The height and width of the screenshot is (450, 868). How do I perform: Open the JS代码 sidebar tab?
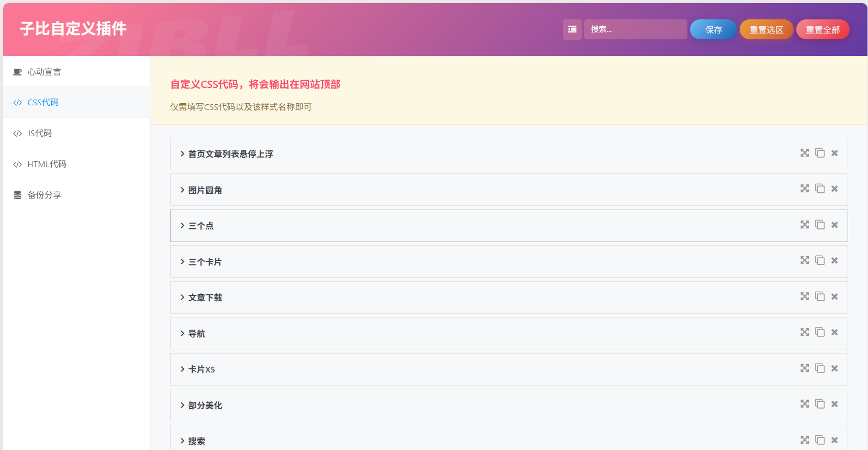40,133
